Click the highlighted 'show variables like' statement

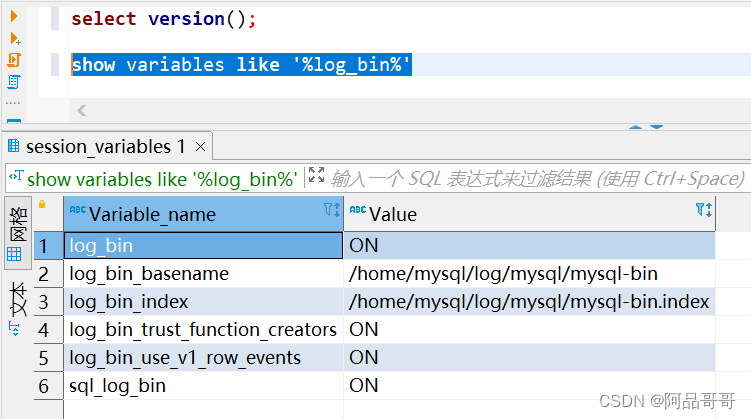coord(241,65)
